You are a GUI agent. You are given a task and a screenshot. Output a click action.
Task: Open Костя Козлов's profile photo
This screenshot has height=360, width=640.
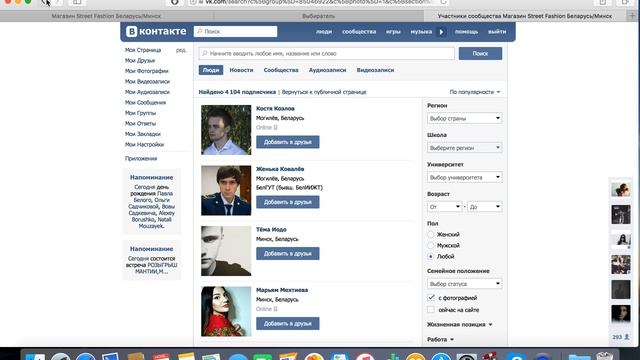tap(226, 130)
